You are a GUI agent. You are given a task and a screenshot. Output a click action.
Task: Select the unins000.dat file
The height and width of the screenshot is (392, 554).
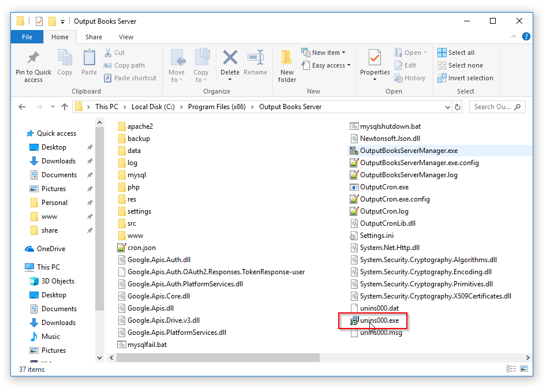click(x=374, y=308)
